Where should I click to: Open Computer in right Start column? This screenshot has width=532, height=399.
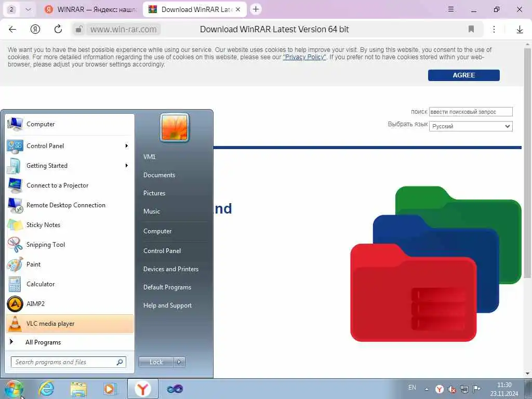point(157,231)
